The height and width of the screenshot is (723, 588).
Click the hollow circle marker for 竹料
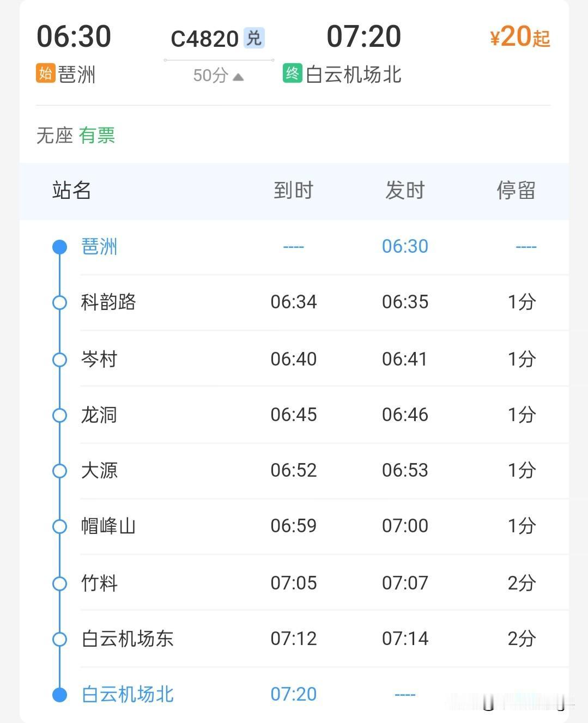[59, 584]
